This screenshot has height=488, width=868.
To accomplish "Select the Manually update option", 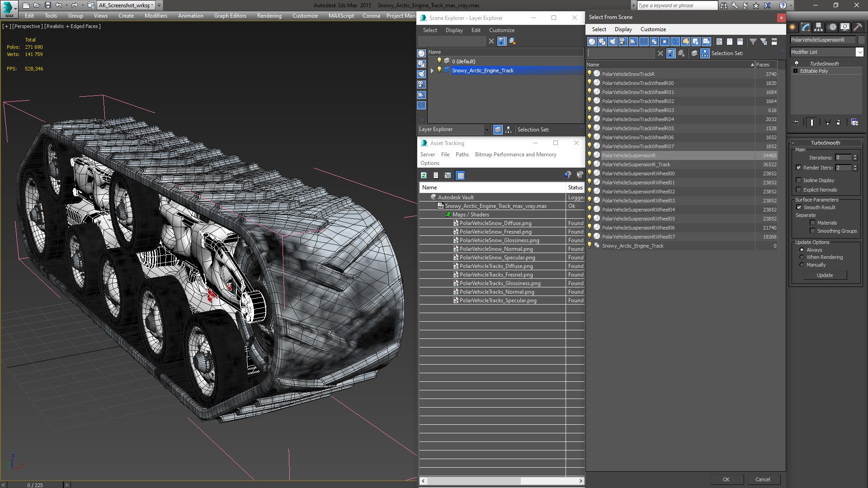I will click(802, 265).
